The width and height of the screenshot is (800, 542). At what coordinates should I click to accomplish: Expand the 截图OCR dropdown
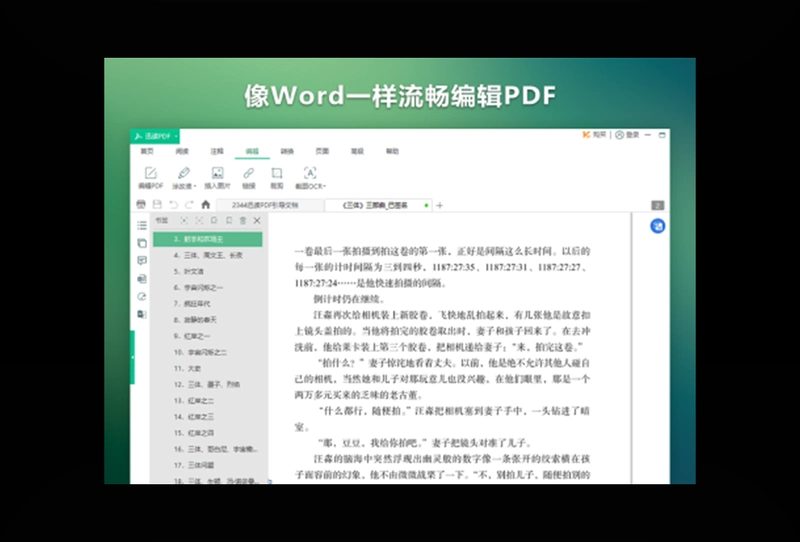point(324,187)
